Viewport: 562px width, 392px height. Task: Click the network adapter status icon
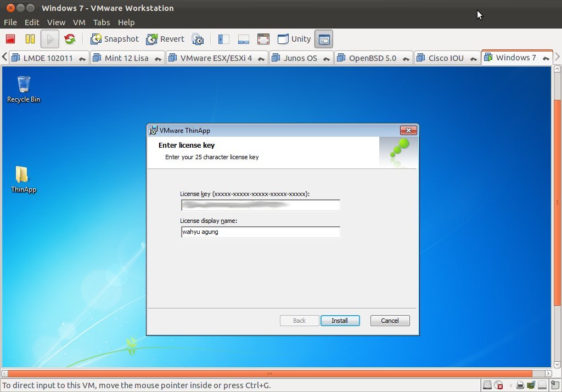tap(530, 385)
